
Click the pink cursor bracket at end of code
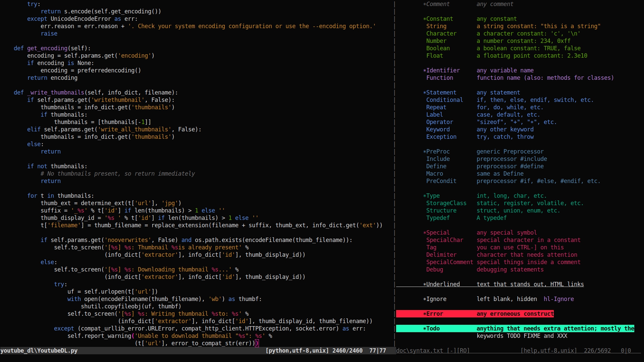(x=257, y=343)
